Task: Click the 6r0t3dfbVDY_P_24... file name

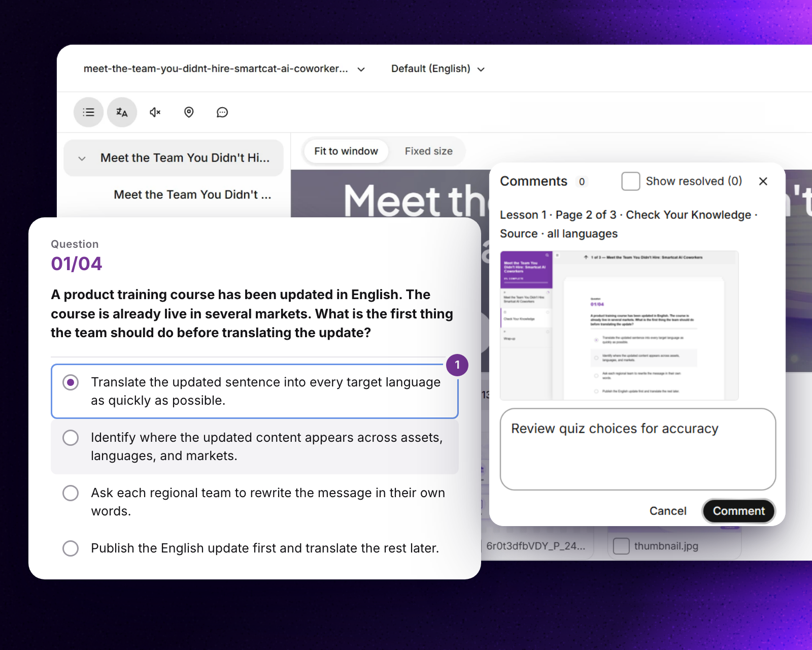Action: 535,546
